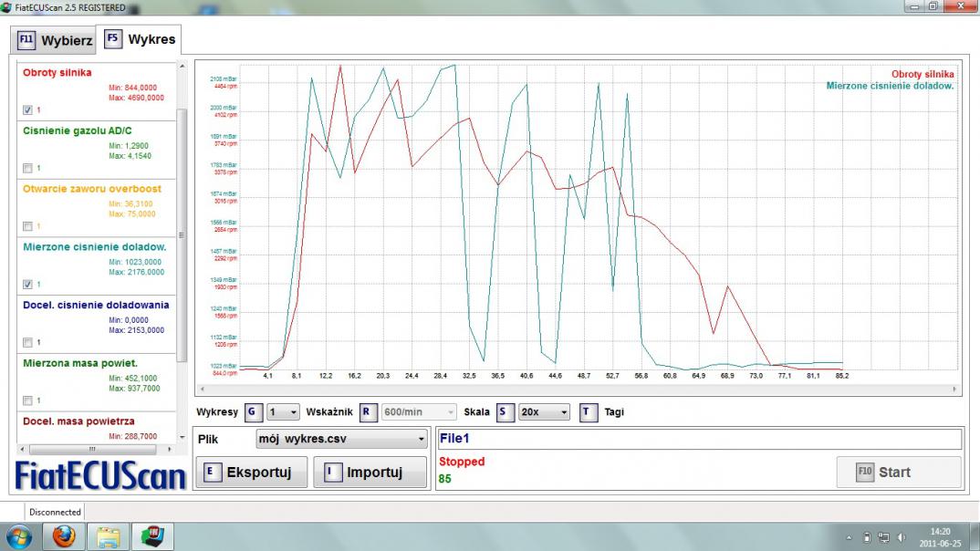Uncheck the Obroty silnika checkbox
The image size is (980, 551).
point(27,110)
